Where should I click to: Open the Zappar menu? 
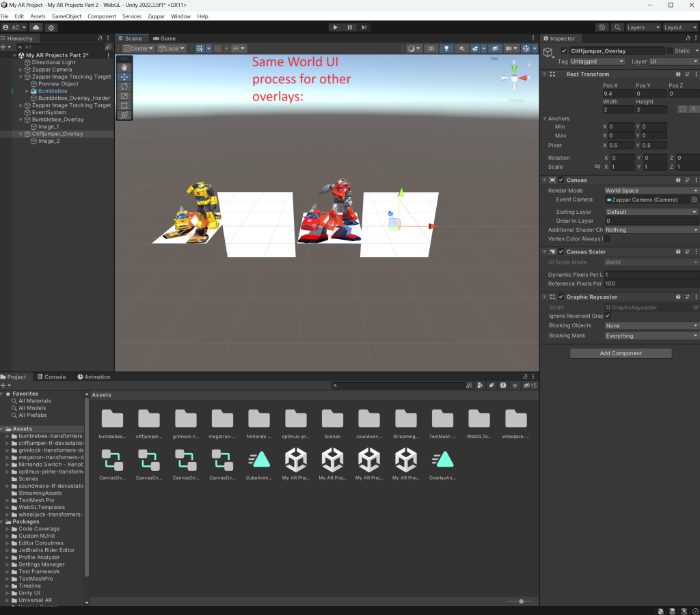coord(157,16)
